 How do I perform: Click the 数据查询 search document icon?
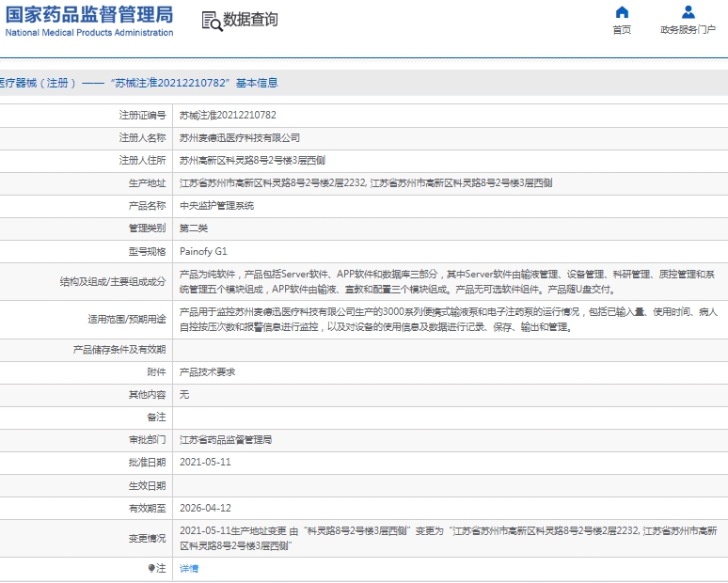(212, 22)
